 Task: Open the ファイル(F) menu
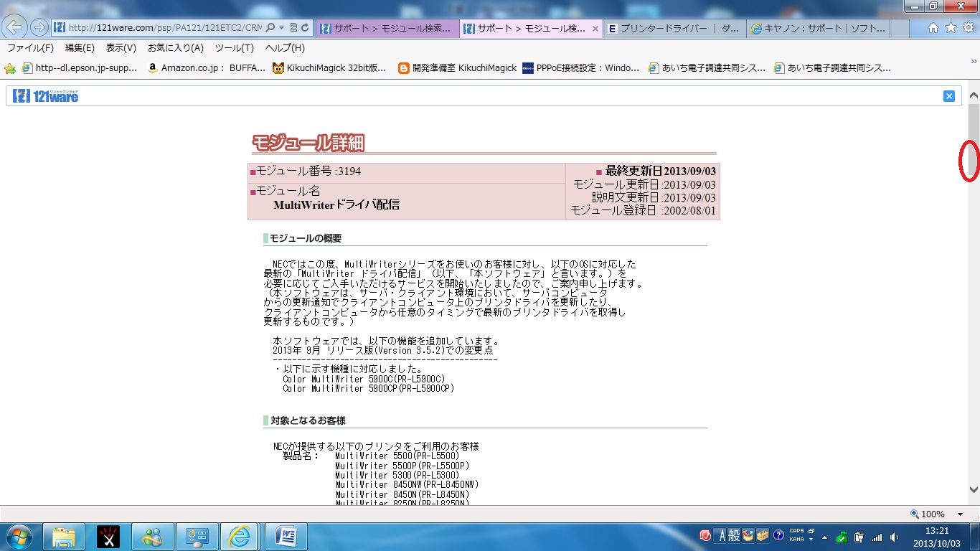coord(30,48)
